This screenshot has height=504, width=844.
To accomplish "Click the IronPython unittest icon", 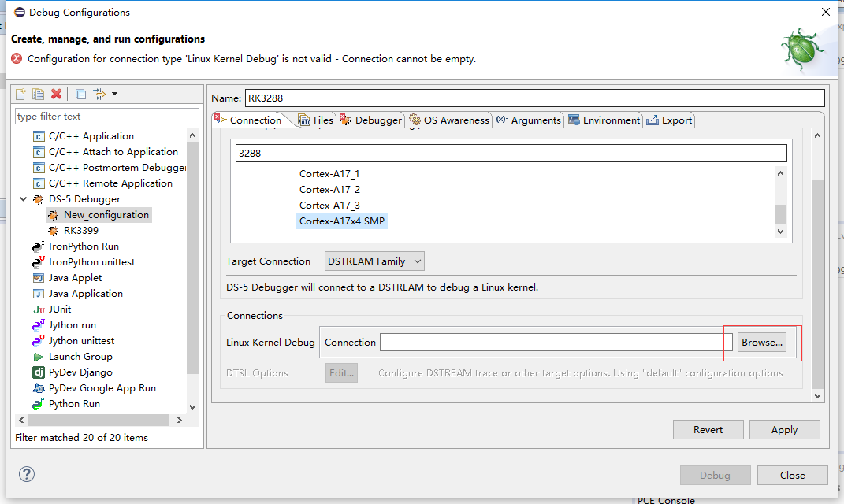I will pos(38,262).
